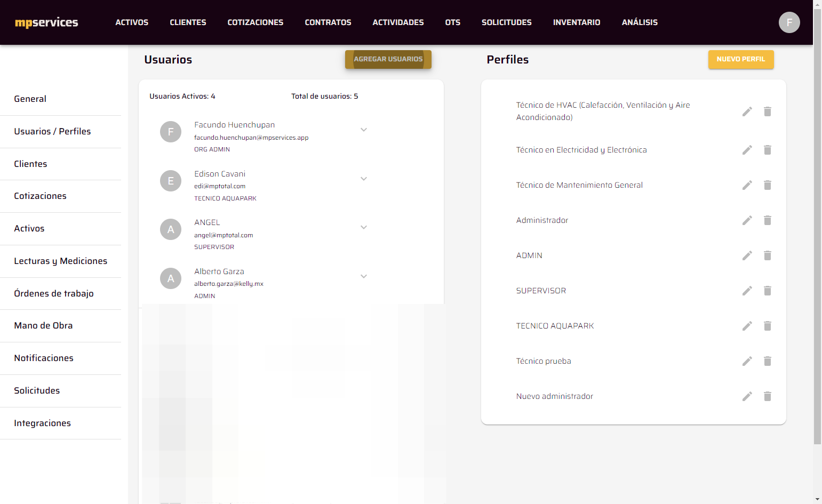Delete the Técnico de HVAC profile
This screenshot has height=504, width=822.
coord(768,111)
